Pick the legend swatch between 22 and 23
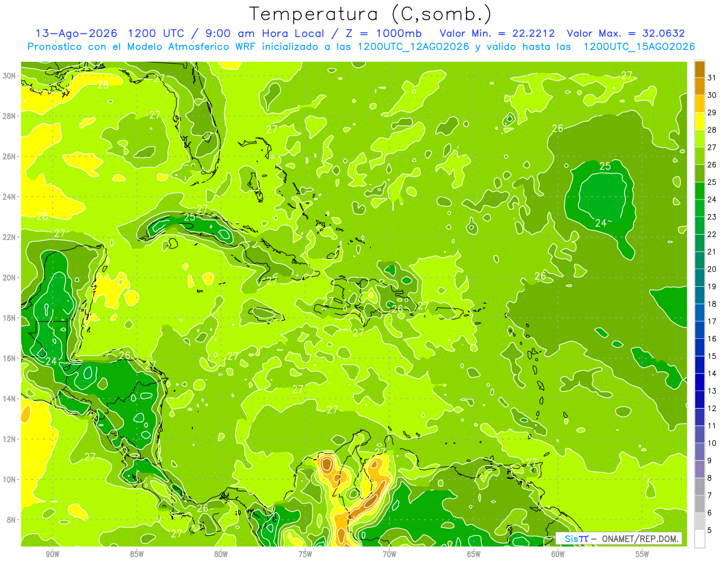The width and height of the screenshot is (728, 562). point(699,226)
